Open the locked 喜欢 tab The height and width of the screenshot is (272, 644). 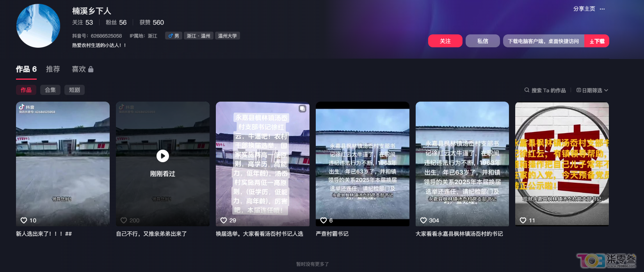[82, 69]
